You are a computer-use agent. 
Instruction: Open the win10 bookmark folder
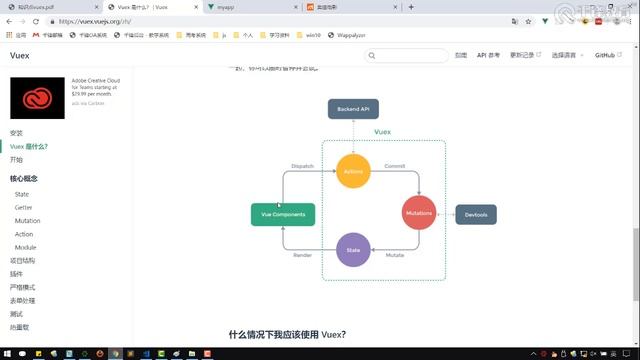[x=309, y=35]
